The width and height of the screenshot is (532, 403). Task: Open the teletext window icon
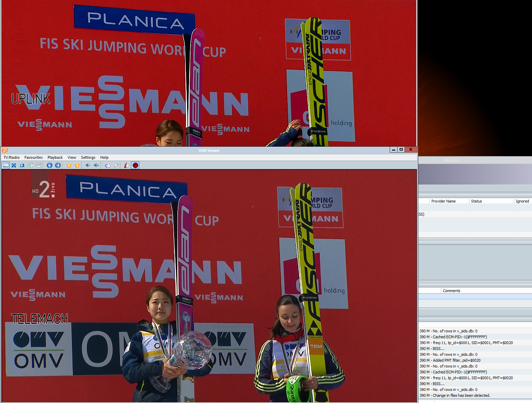(x=30, y=165)
